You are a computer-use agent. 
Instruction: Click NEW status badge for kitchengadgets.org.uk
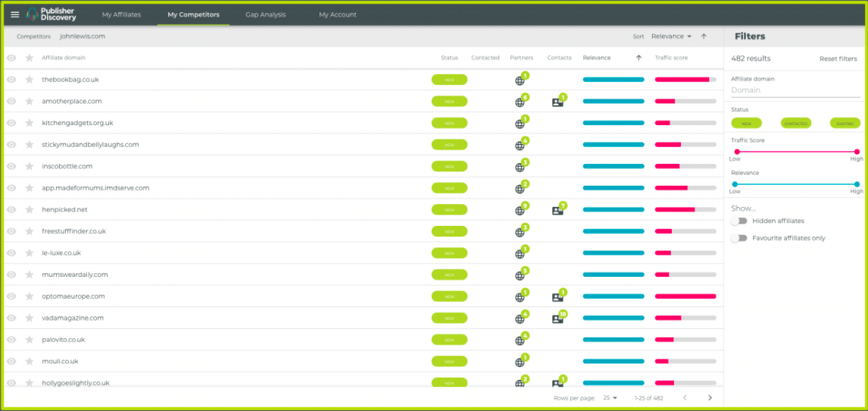pyautogui.click(x=449, y=123)
